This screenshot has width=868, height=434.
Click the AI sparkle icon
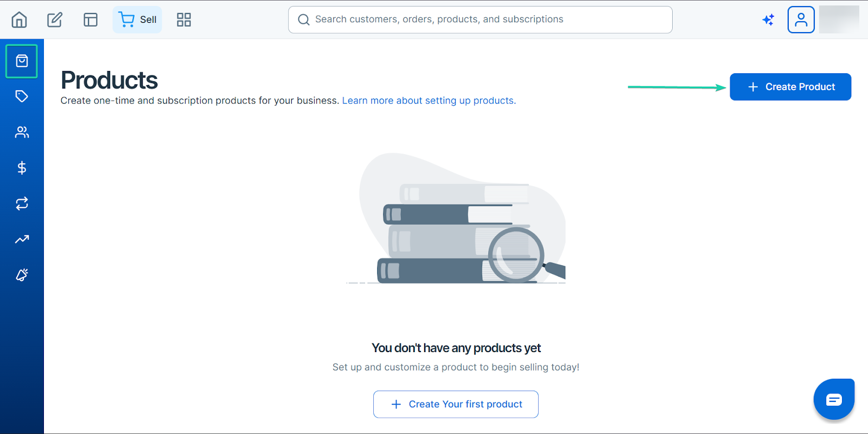coord(768,20)
